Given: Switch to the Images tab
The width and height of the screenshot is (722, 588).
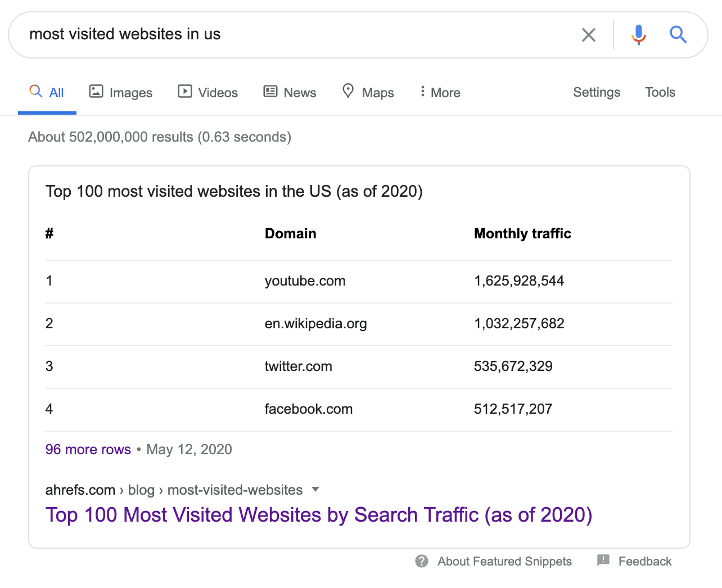Looking at the screenshot, I should [x=121, y=92].
